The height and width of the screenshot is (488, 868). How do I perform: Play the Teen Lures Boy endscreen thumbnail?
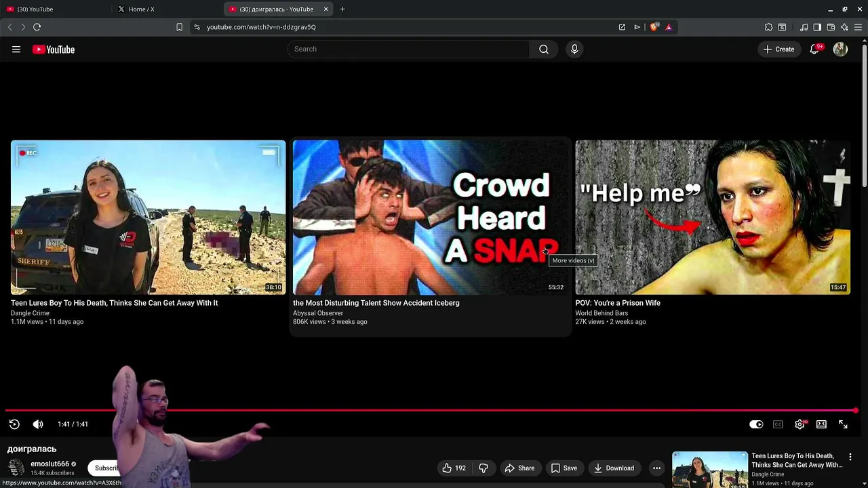point(149,218)
